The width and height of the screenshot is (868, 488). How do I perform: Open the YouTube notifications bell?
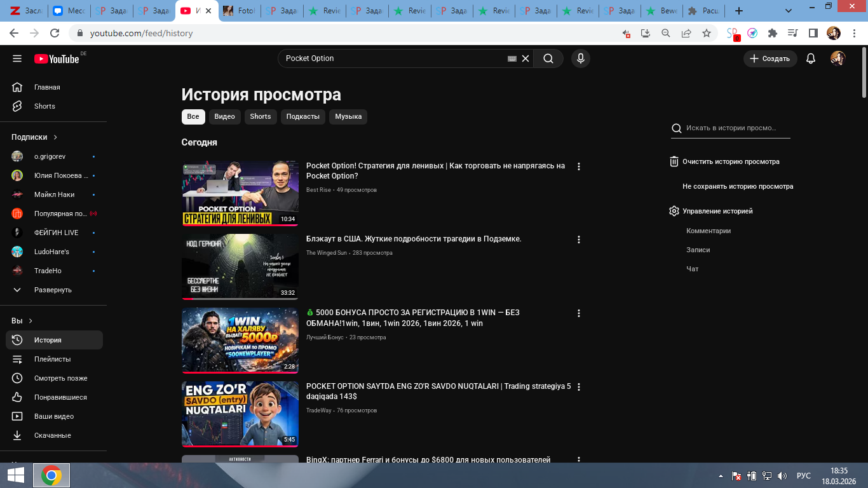tap(811, 58)
